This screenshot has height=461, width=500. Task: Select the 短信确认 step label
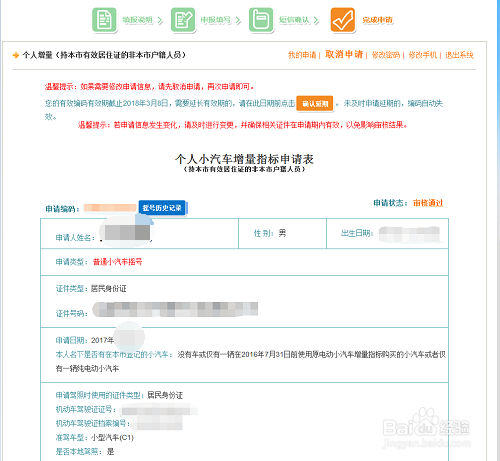click(x=294, y=20)
